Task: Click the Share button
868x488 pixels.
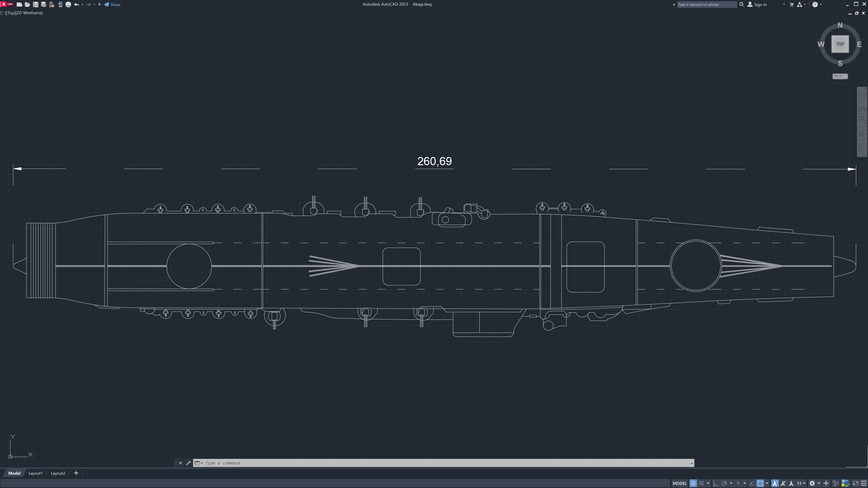Action: coord(112,5)
